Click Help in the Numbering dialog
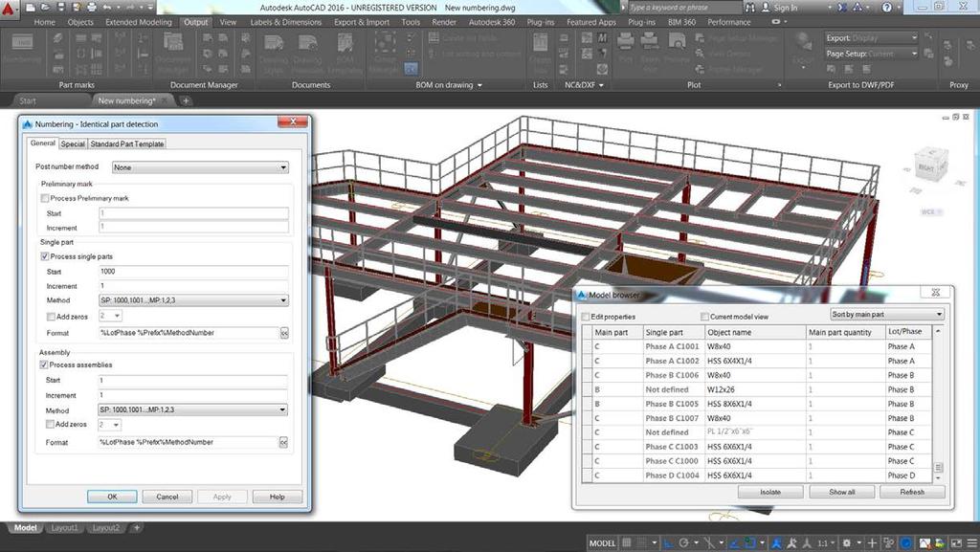The image size is (980, 552). click(x=277, y=497)
